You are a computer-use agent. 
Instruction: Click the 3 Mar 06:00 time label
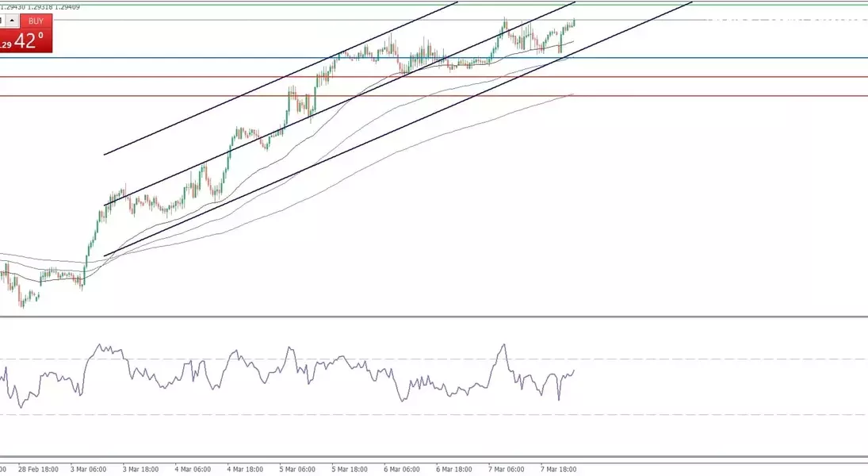(x=89, y=469)
